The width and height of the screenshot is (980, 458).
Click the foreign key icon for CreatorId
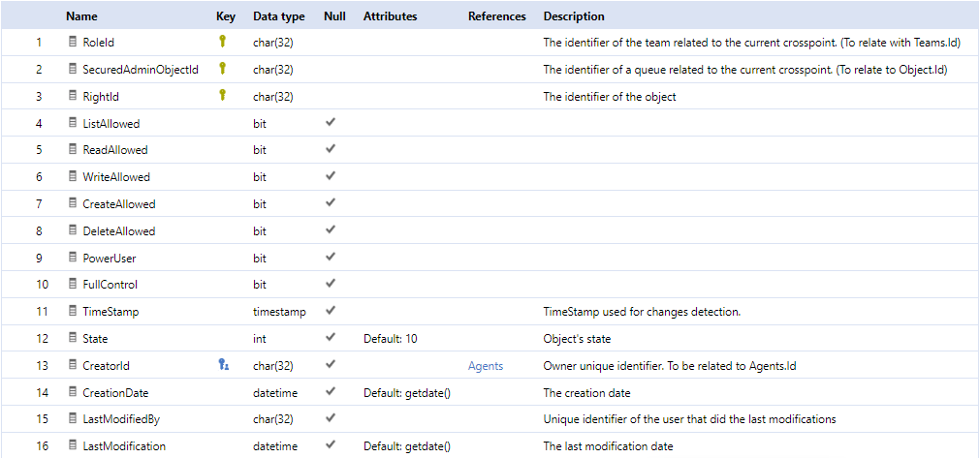coord(223,365)
